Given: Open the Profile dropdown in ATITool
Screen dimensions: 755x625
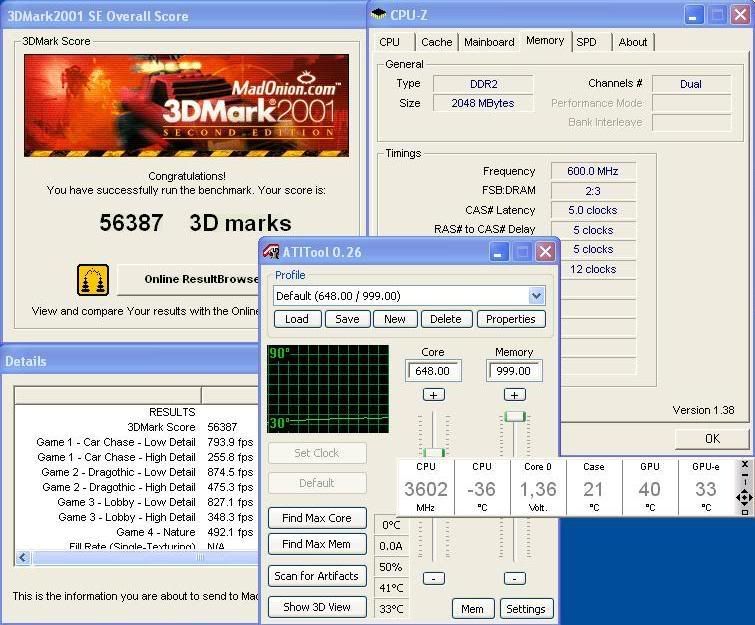Looking at the screenshot, I should 536,296.
